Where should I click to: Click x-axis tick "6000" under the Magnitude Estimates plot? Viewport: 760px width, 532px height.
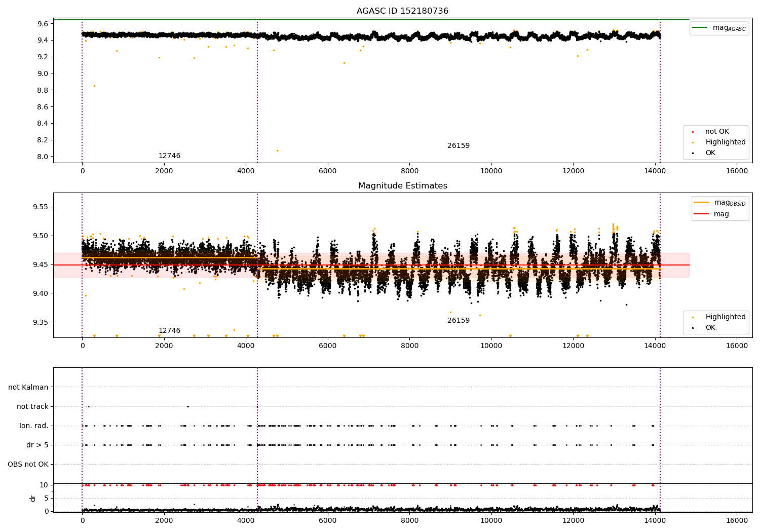click(328, 346)
